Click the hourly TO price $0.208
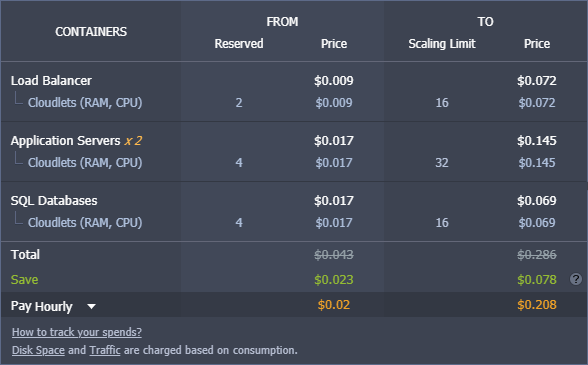This screenshot has height=365, width=588. click(x=537, y=305)
